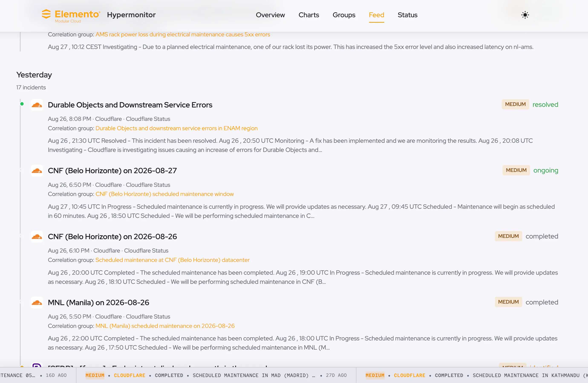
Task: Click MEDIUM badge on CNF 2026-08-26 incident
Action: tap(508, 236)
